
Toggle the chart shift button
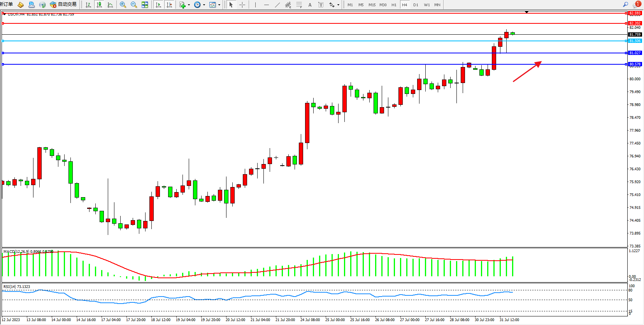point(169,5)
